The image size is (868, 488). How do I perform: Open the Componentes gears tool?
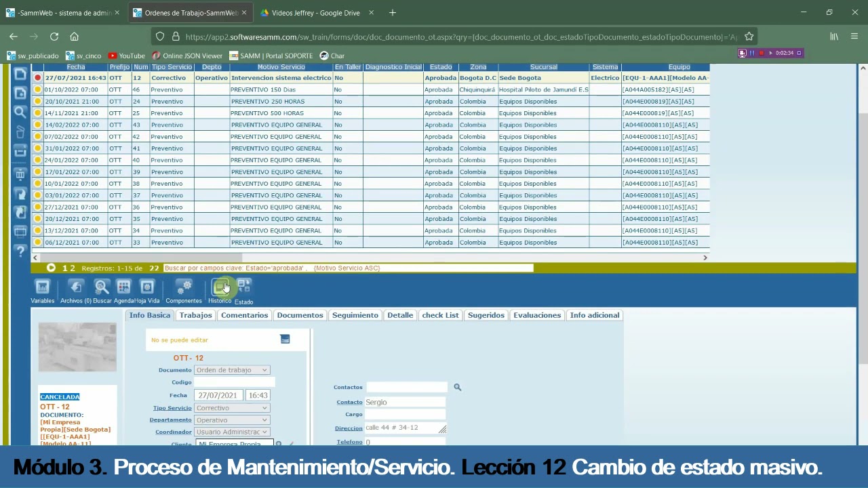click(x=184, y=287)
